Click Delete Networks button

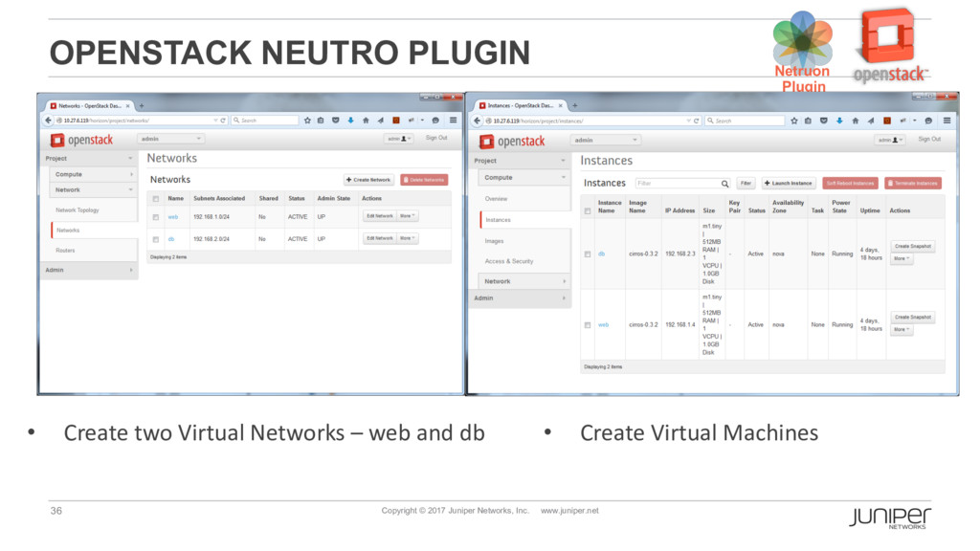click(424, 180)
